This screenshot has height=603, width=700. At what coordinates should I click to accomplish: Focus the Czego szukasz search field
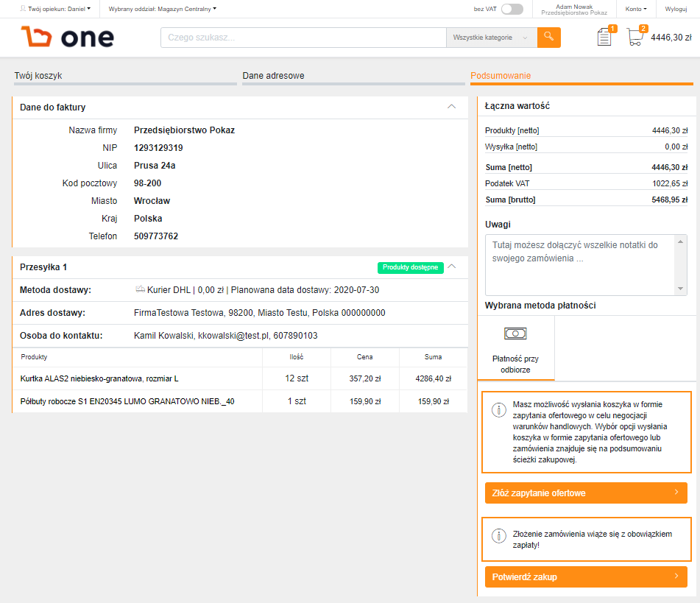coord(303,38)
